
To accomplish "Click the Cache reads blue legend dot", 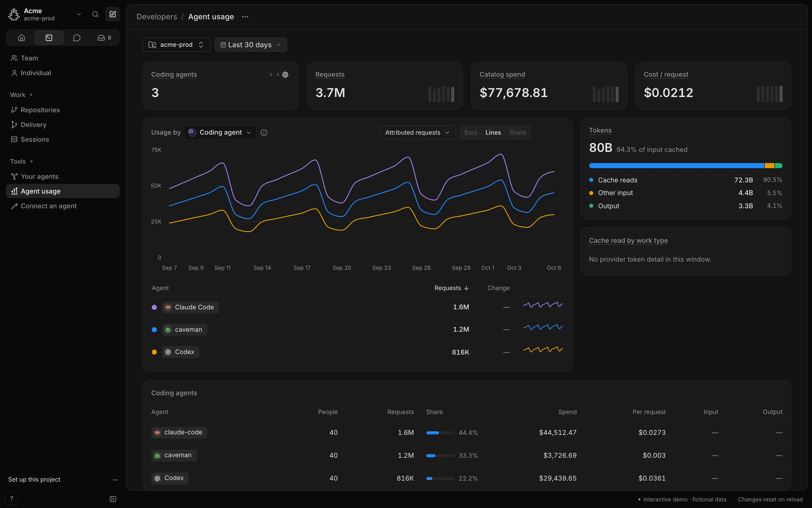I will (x=591, y=180).
